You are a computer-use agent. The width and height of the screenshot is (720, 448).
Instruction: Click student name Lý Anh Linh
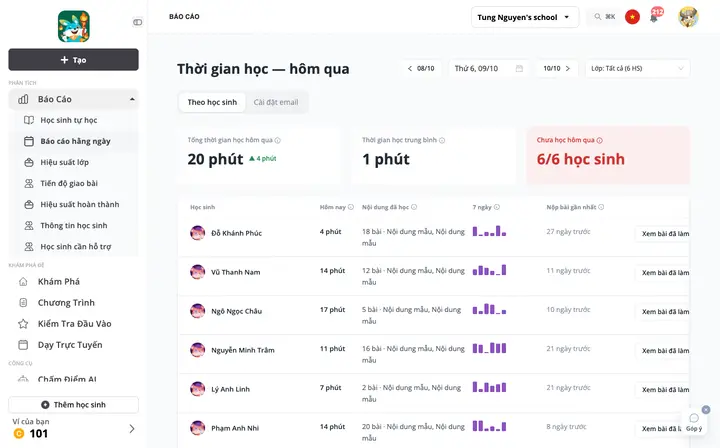click(231, 389)
